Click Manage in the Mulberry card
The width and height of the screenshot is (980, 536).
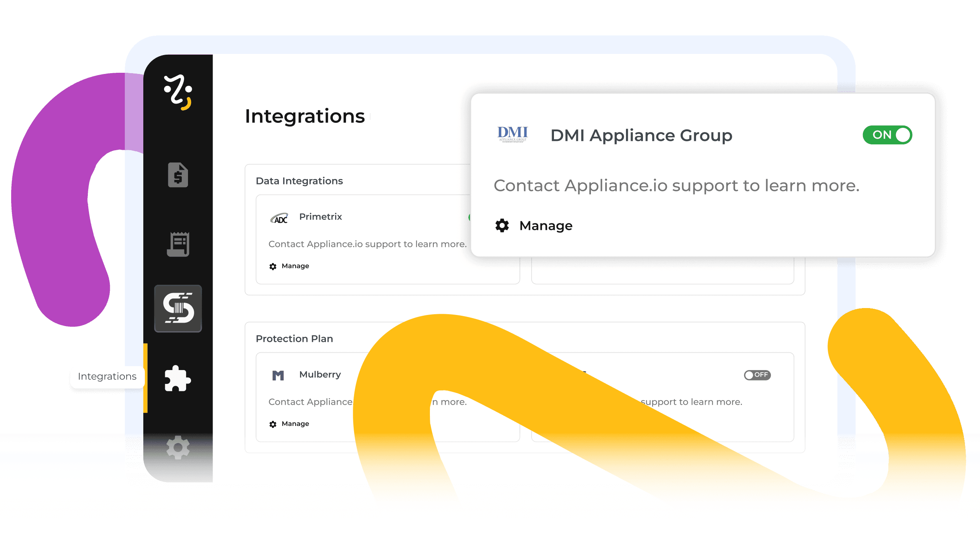(x=295, y=424)
